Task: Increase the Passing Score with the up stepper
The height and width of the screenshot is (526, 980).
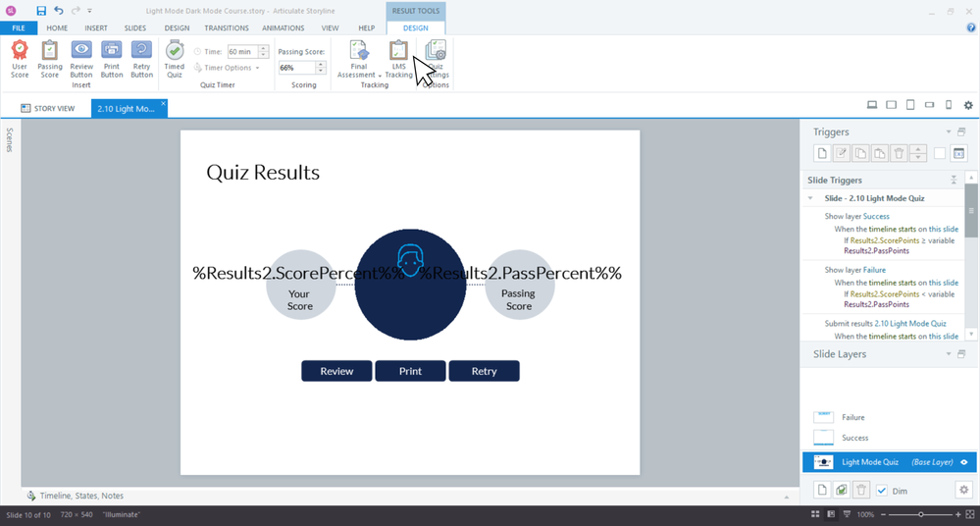Action: [x=321, y=65]
